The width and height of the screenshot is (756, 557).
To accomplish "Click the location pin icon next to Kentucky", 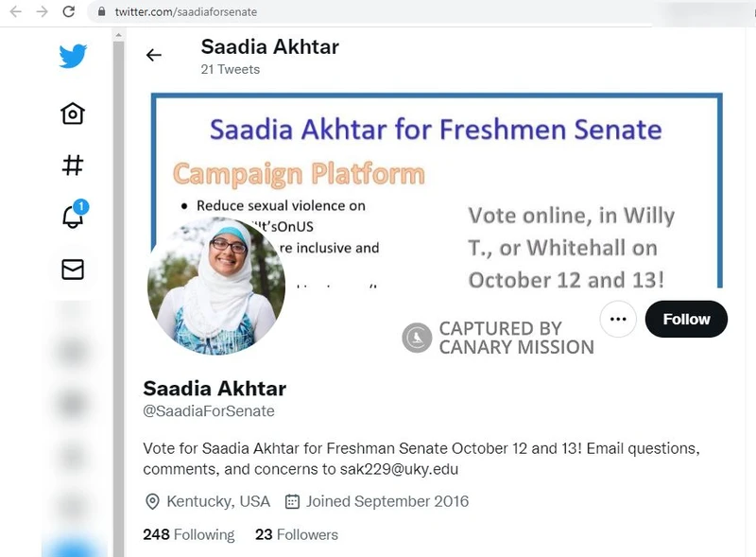I will (149, 501).
